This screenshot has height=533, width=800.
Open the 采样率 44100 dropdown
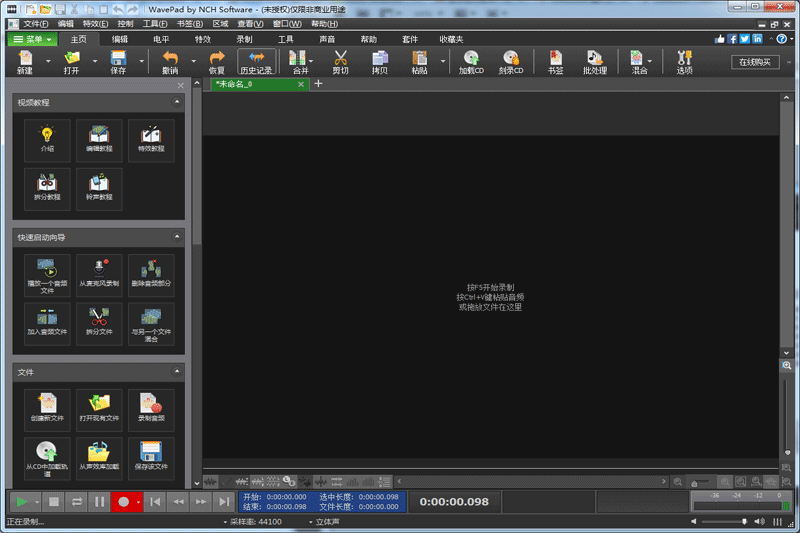(252, 522)
